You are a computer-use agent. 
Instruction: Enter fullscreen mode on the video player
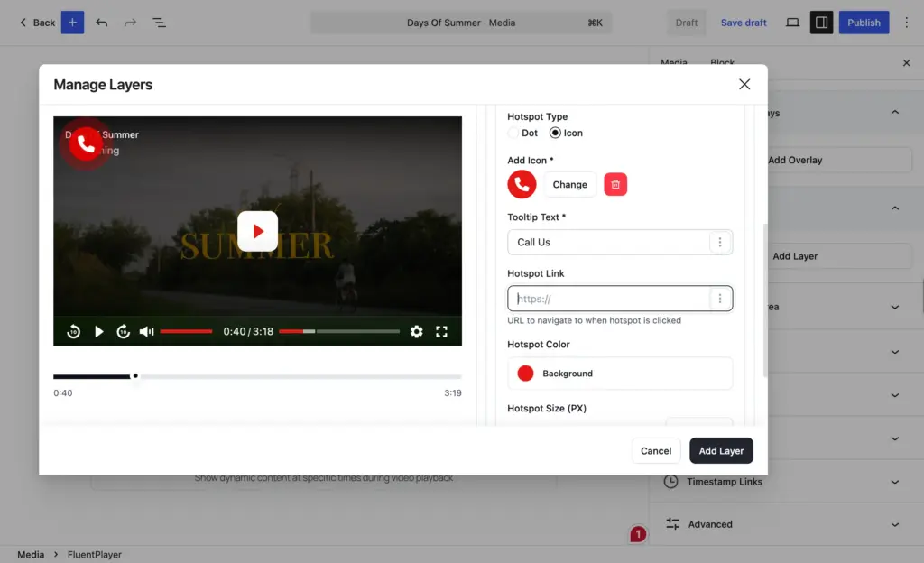(x=441, y=331)
